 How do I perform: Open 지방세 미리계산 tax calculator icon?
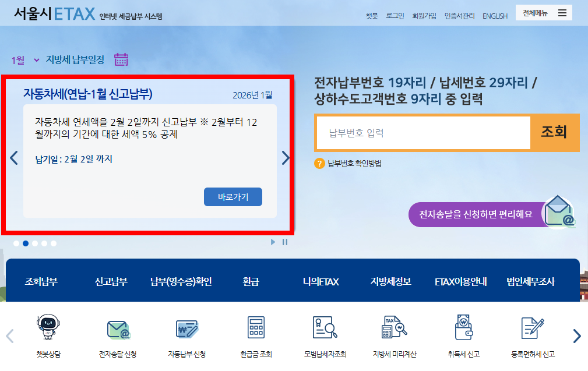395,327
